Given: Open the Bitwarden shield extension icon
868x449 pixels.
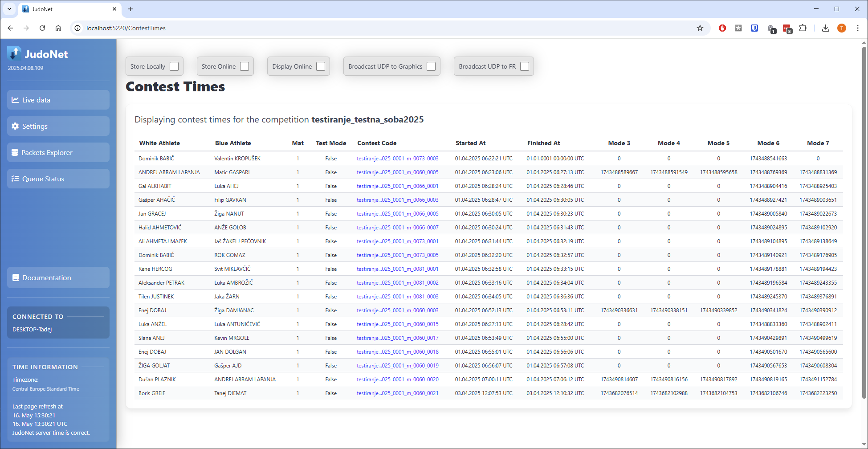Looking at the screenshot, I should [754, 28].
